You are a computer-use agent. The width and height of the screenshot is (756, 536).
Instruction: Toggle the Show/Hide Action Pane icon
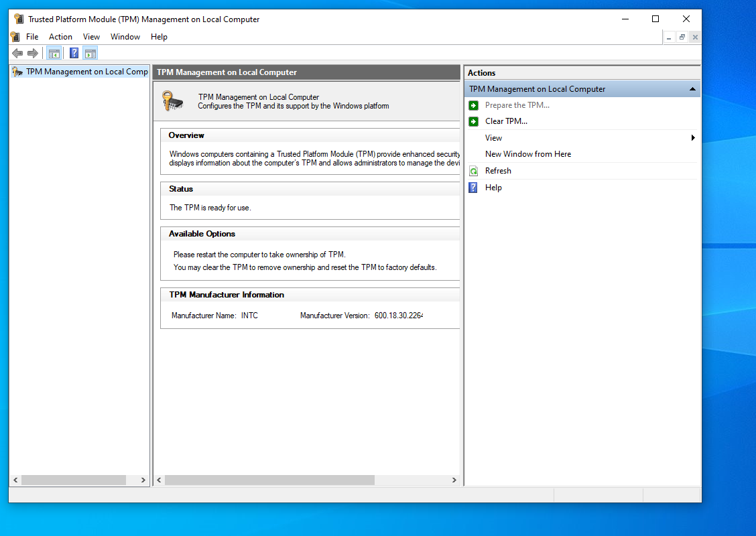90,53
